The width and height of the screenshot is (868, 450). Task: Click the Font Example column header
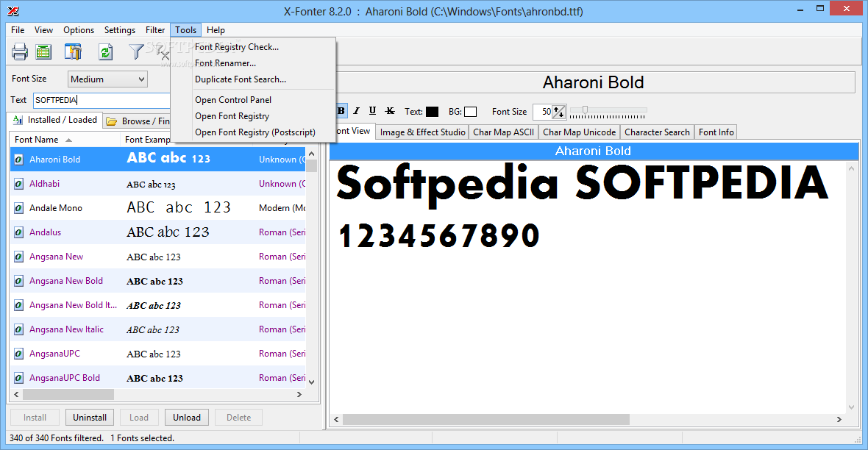tap(147, 140)
